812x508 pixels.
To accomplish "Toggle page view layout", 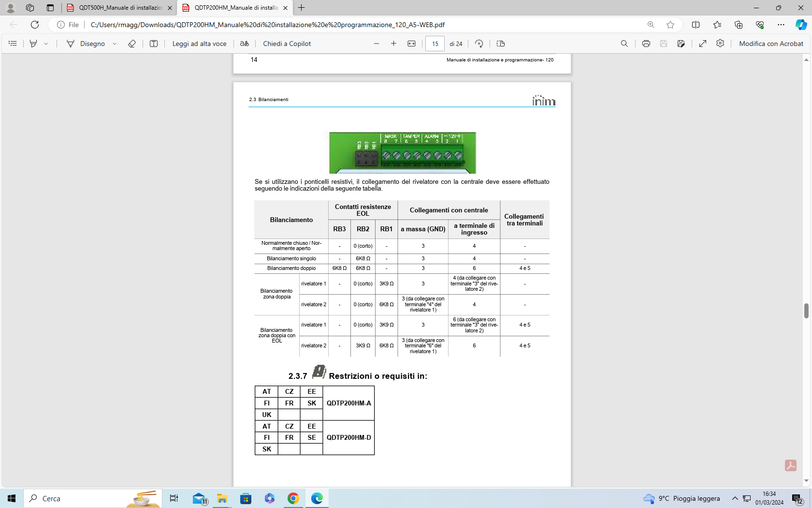I will coord(501,44).
